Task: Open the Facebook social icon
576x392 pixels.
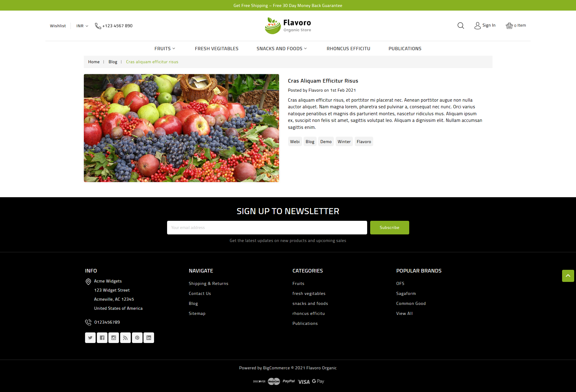Action: click(x=102, y=338)
